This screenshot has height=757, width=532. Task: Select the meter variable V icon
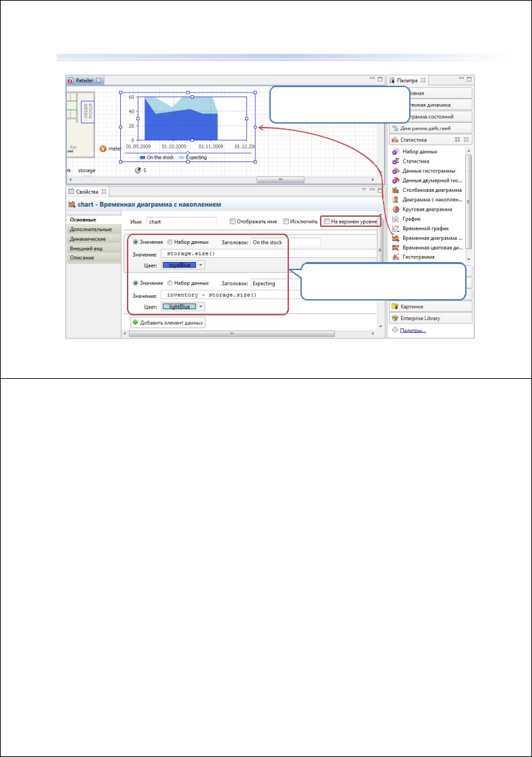click(103, 149)
